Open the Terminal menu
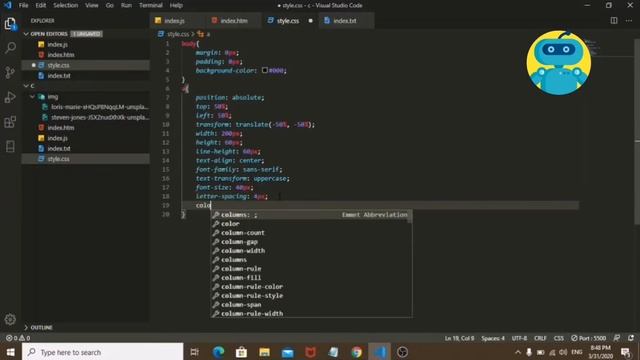Image resolution: width=640 pixels, height=360 pixels. [x=151, y=5]
